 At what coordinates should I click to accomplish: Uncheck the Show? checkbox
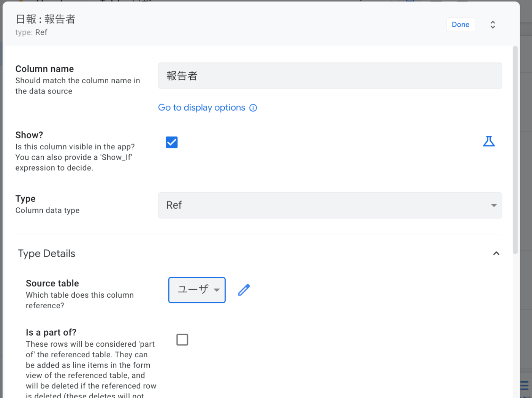tap(172, 142)
